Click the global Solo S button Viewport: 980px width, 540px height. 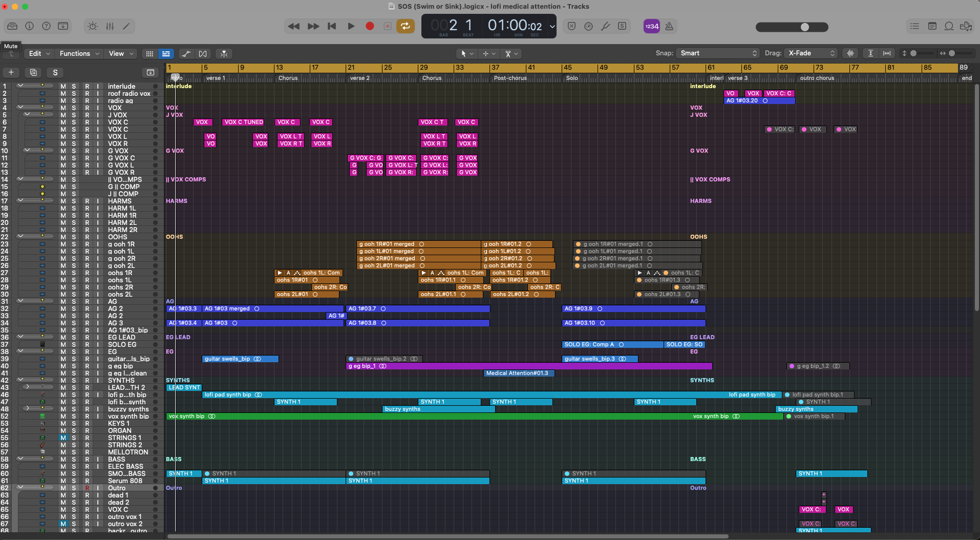(55, 72)
